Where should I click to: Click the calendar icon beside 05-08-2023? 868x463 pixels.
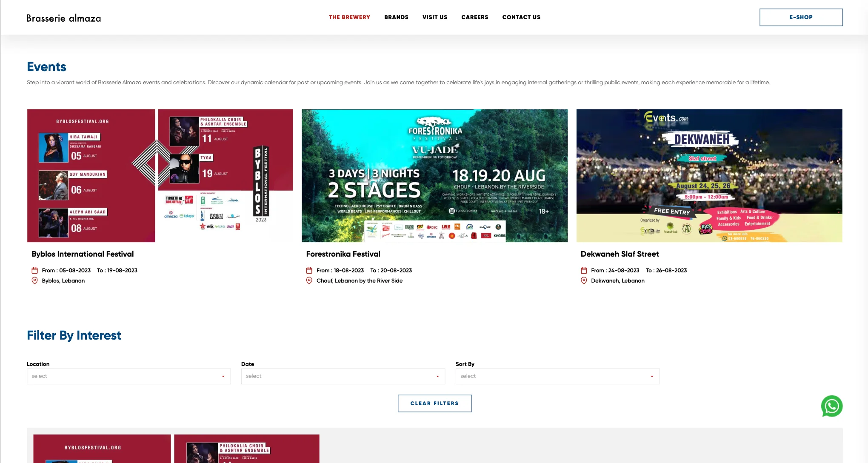pyautogui.click(x=35, y=271)
